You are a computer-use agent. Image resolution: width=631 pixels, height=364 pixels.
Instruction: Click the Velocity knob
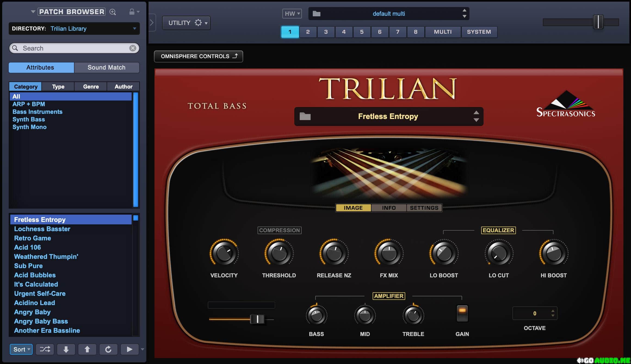click(x=224, y=253)
